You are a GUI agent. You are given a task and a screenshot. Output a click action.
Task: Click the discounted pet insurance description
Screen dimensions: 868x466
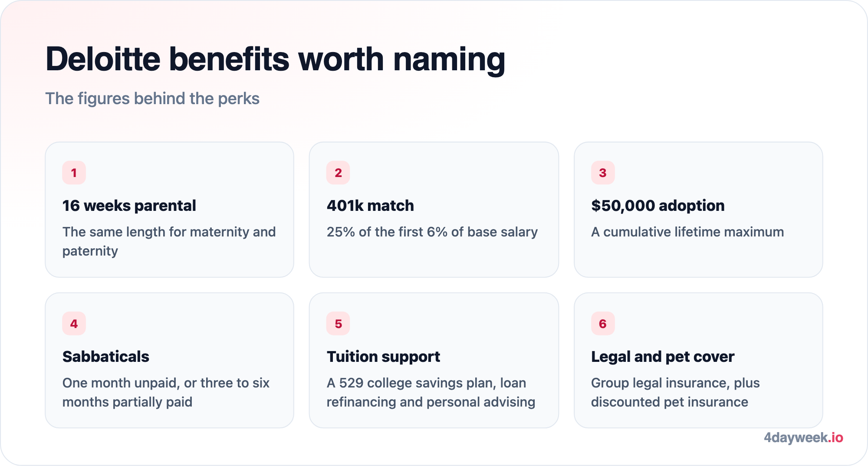(675, 392)
